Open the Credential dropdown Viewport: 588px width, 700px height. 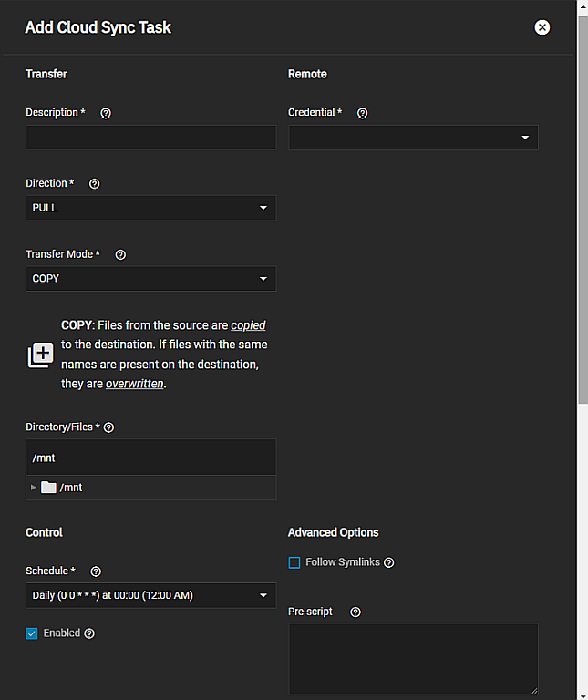click(413, 138)
